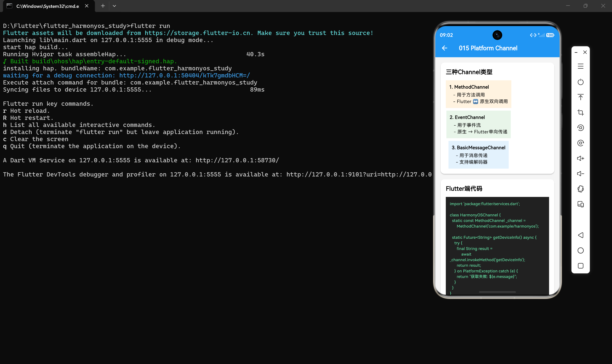The image size is (612, 364).
Task: Tap the BasicMessageChannel card
Action: click(478, 155)
